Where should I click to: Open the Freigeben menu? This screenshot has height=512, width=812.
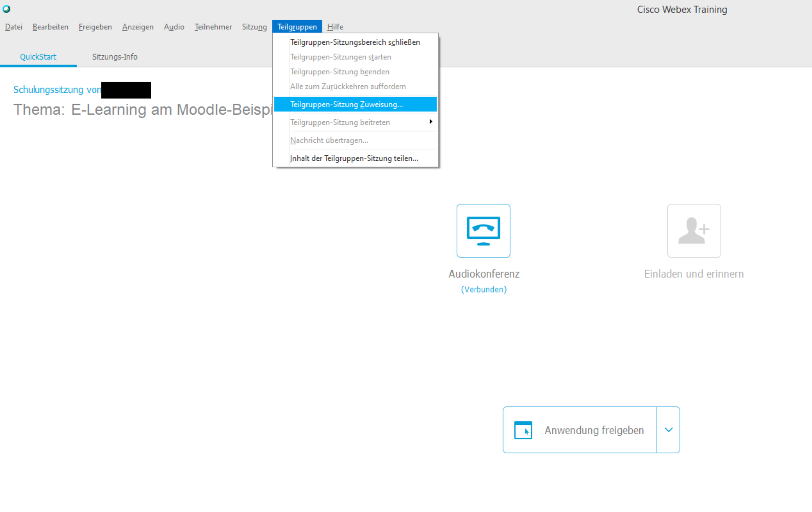click(95, 27)
